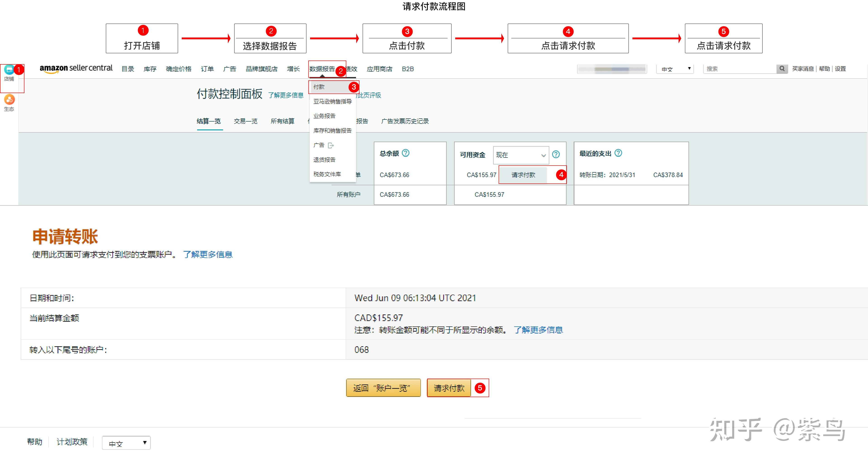
Task: Open the 广告发票历史记录 tab
Action: 405,121
